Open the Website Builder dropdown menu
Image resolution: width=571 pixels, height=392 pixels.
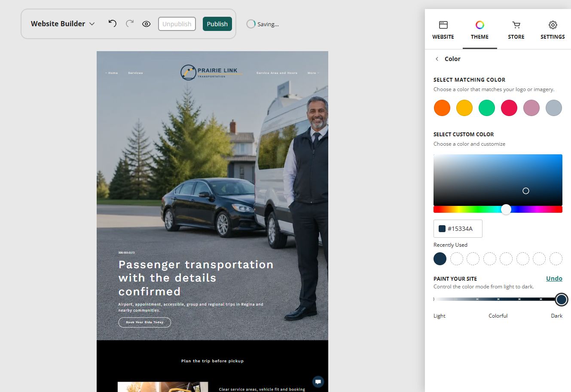coord(63,24)
